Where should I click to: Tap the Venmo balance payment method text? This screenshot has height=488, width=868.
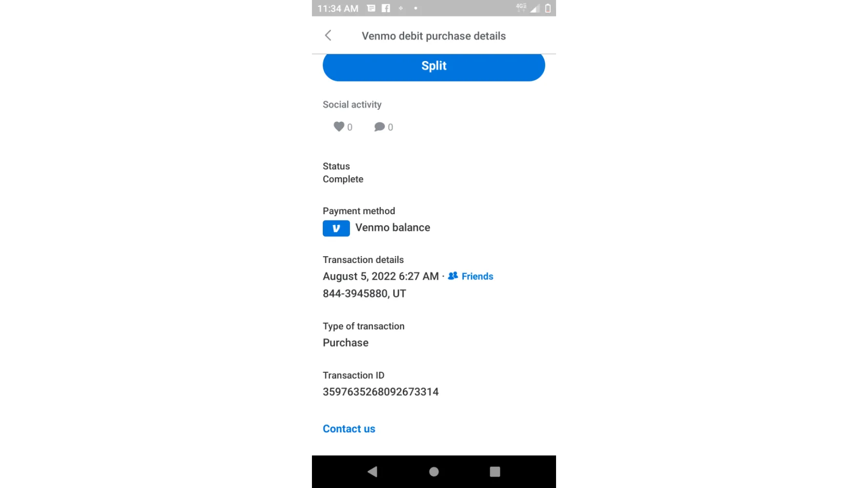(x=393, y=227)
